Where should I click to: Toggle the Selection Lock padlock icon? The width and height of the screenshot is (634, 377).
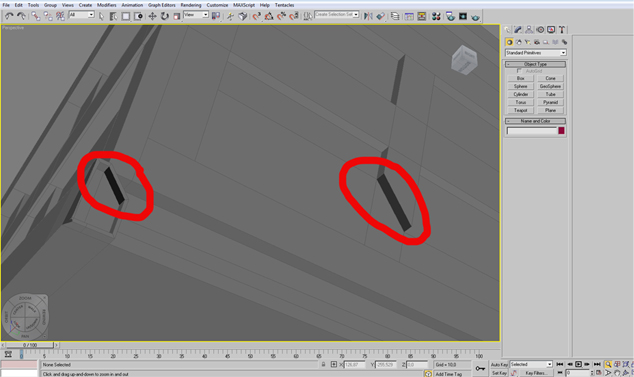coord(323,364)
